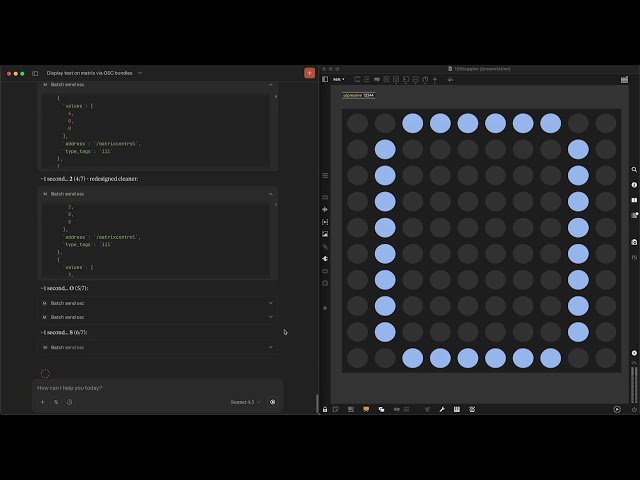Select the udpreceive 12344 object box
The width and height of the screenshot is (640, 480).
(358, 95)
